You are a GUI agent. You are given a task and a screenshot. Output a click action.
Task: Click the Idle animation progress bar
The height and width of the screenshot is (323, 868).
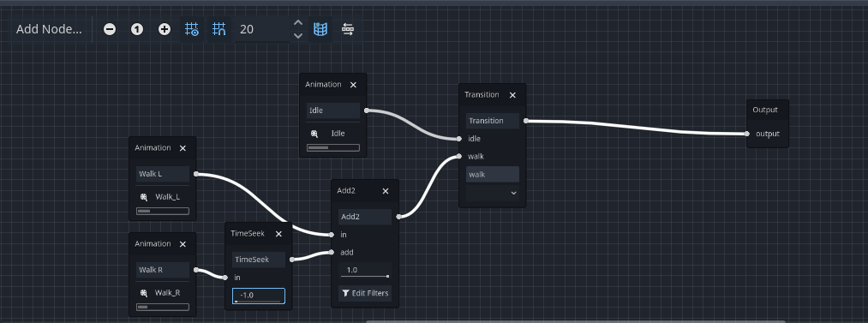click(333, 147)
